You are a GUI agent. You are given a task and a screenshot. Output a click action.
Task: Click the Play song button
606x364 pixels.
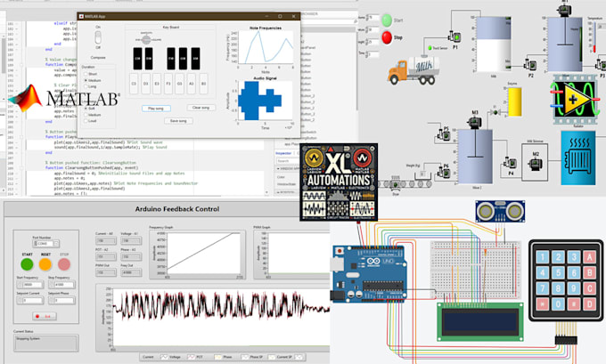pos(156,109)
